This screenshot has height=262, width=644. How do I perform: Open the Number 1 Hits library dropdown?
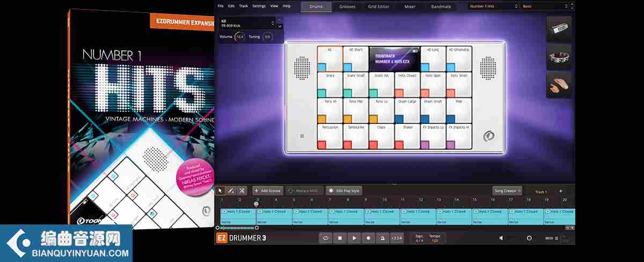(493, 6)
